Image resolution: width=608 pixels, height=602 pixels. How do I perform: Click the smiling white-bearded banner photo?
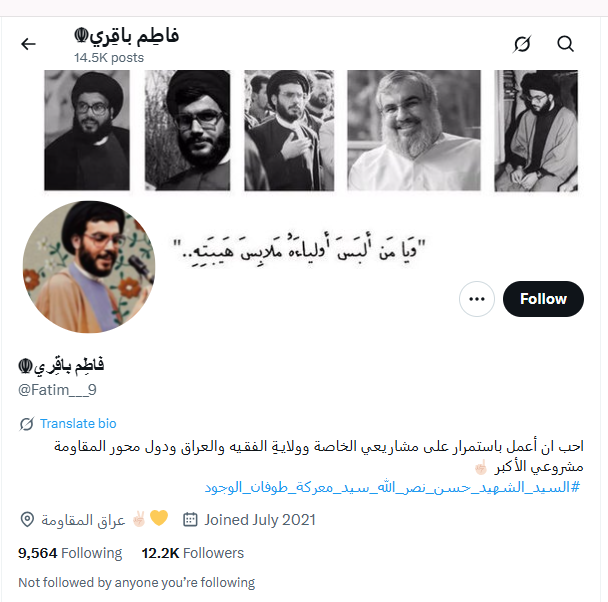(414, 131)
